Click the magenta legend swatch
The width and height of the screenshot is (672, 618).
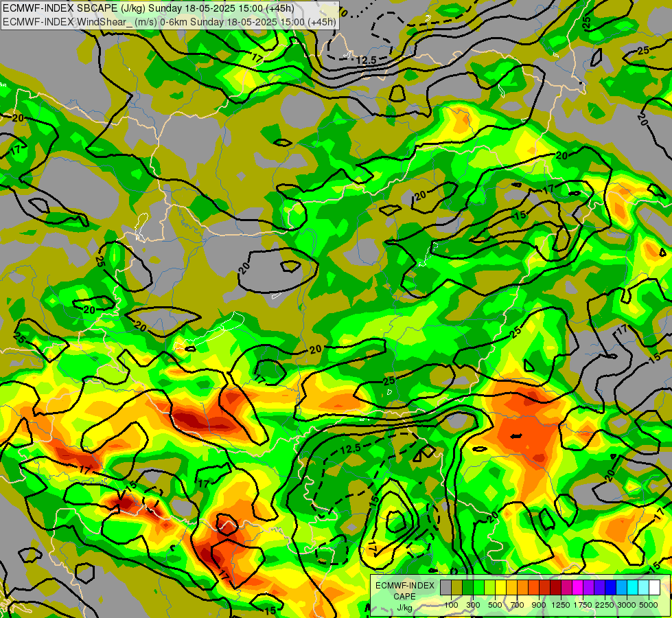click(x=578, y=588)
